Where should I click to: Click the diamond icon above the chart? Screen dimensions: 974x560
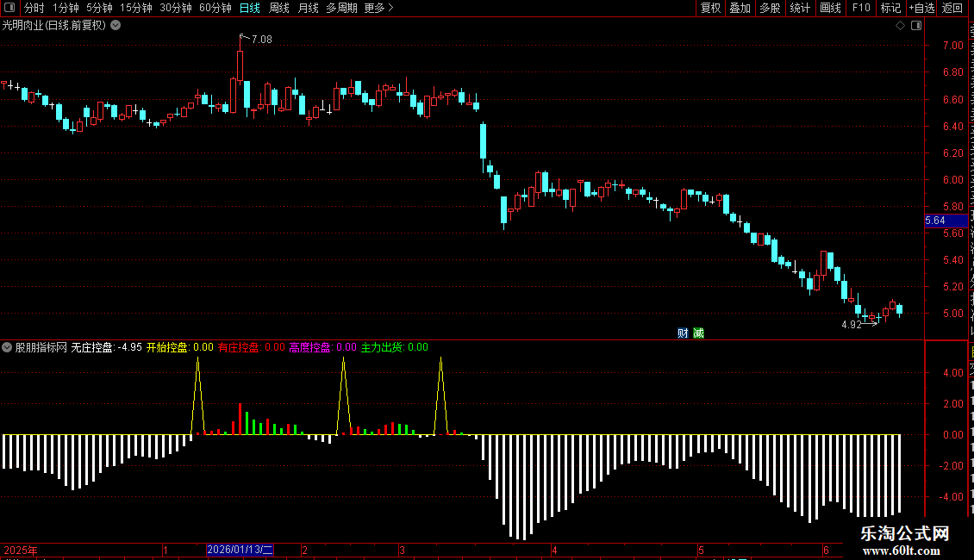900,26
